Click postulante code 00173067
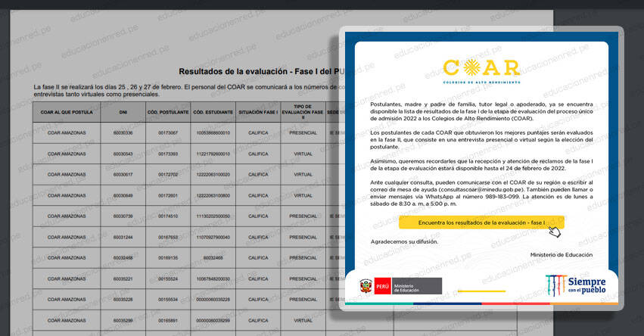 168,133
